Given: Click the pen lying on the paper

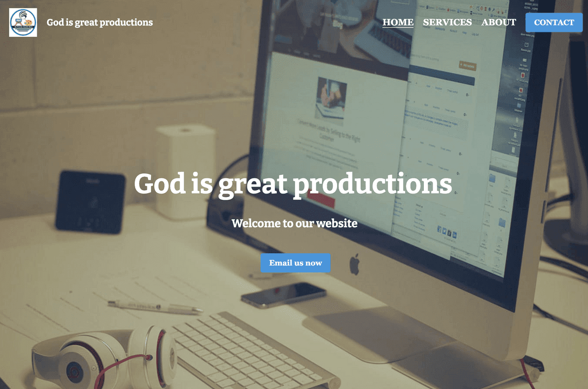Looking at the screenshot, I should click(155, 307).
